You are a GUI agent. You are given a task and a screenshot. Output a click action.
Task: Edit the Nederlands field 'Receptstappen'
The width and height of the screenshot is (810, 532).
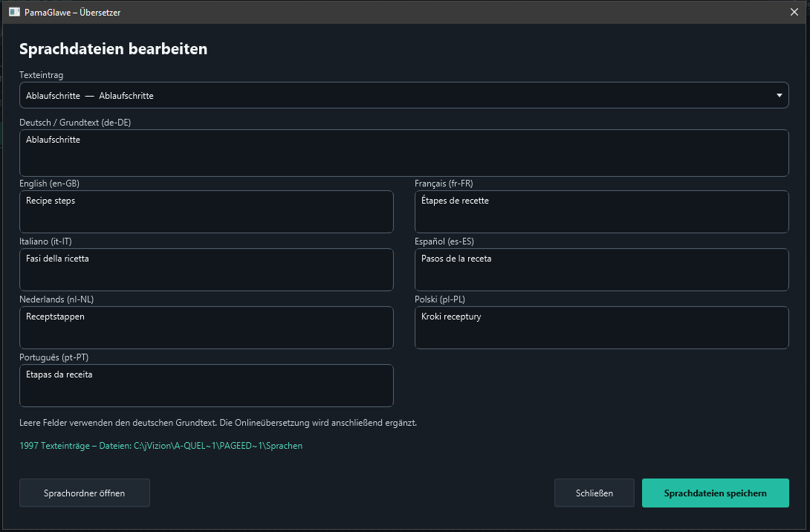(207, 328)
